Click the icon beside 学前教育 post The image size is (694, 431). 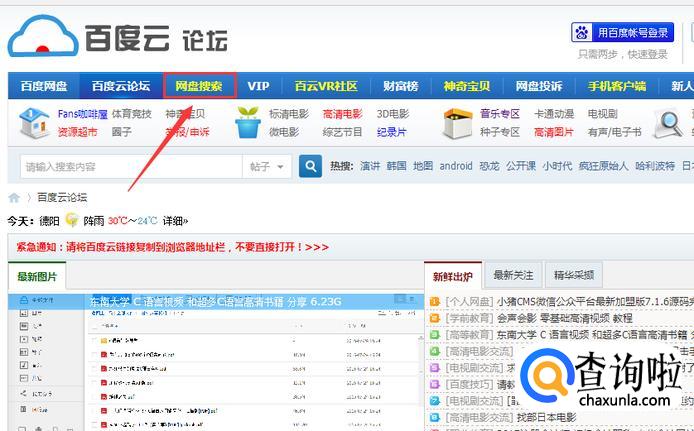pos(435,318)
